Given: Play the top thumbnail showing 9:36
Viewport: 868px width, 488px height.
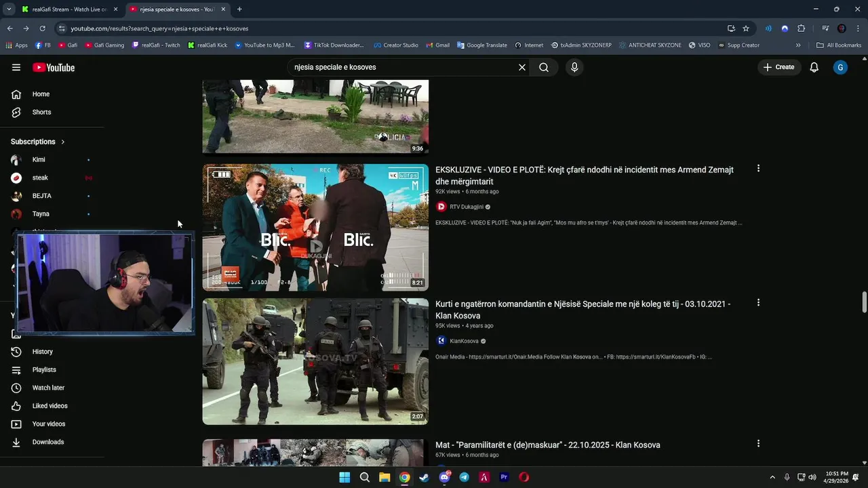Looking at the screenshot, I should click(x=315, y=117).
